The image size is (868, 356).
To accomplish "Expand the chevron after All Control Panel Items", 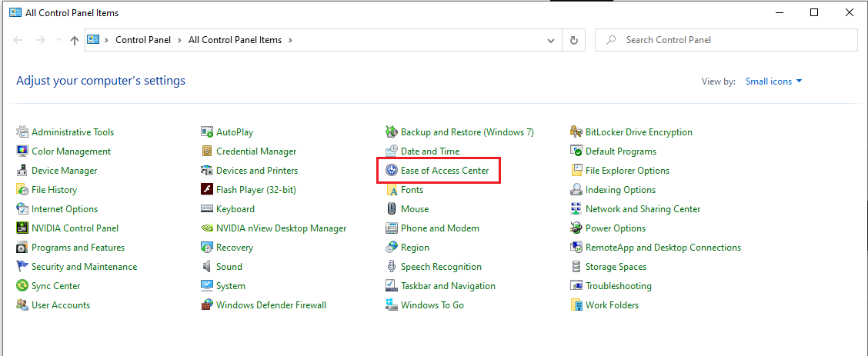I will point(291,40).
